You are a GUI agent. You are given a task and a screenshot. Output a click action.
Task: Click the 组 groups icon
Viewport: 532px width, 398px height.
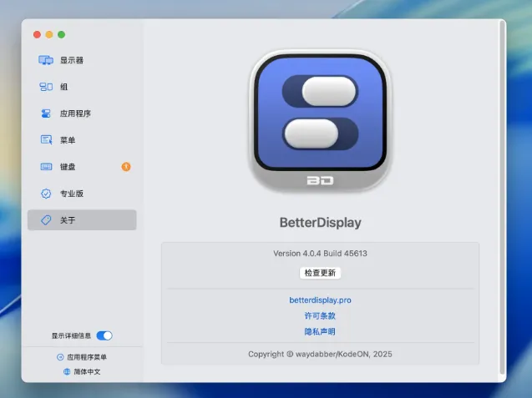coord(46,87)
